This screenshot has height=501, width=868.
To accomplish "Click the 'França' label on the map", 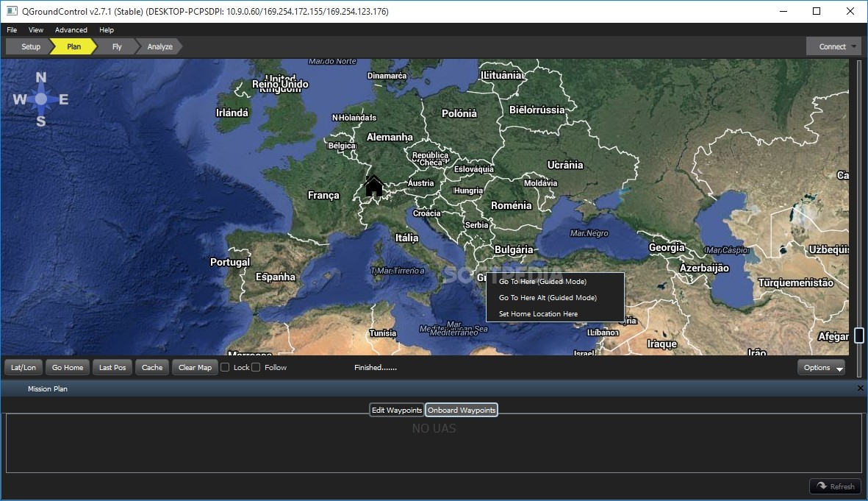I will 323,195.
